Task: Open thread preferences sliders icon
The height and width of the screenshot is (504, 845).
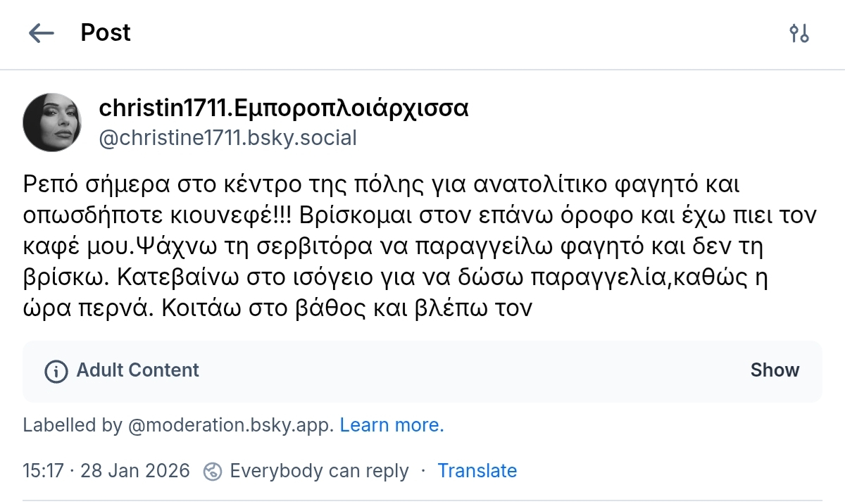Action: [x=799, y=33]
